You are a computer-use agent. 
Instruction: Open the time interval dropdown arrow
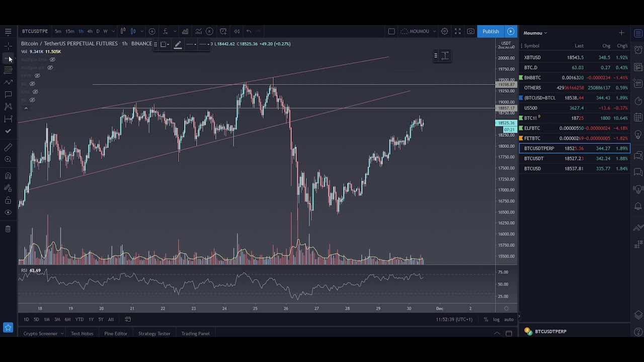click(x=113, y=31)
